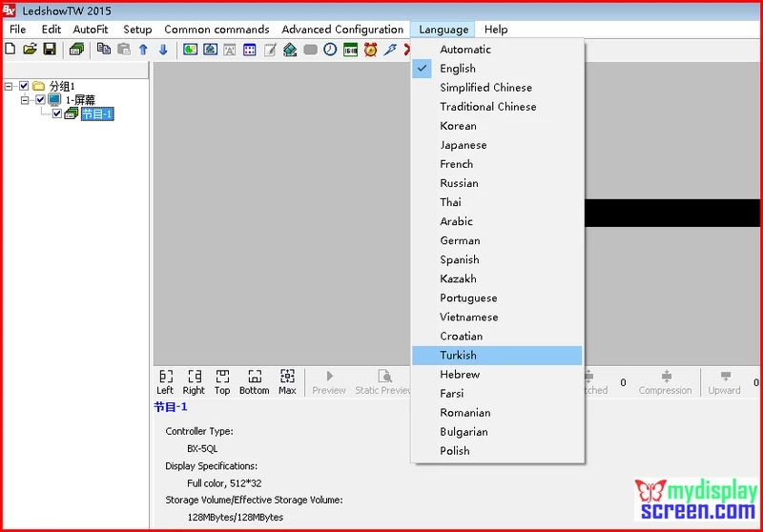Toggle the 节目-1 program checkbox
This screenshot has width=763, height=532.
57,113
